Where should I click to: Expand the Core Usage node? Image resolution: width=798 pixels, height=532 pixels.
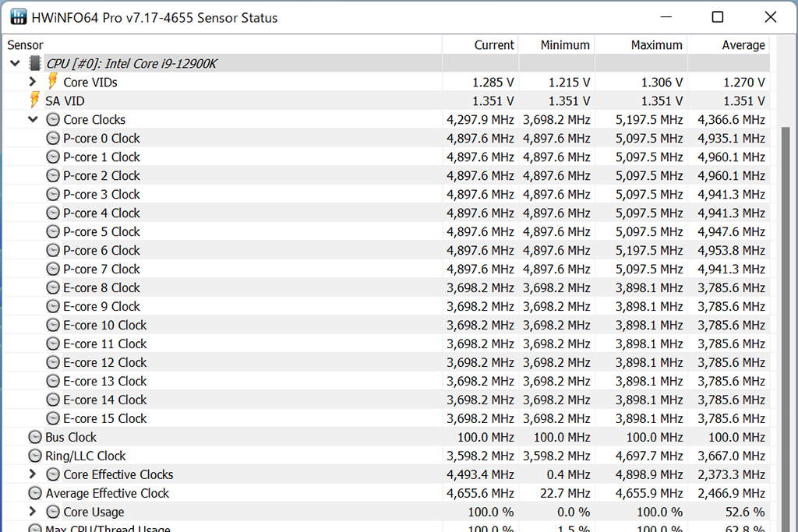click(33, 512)
